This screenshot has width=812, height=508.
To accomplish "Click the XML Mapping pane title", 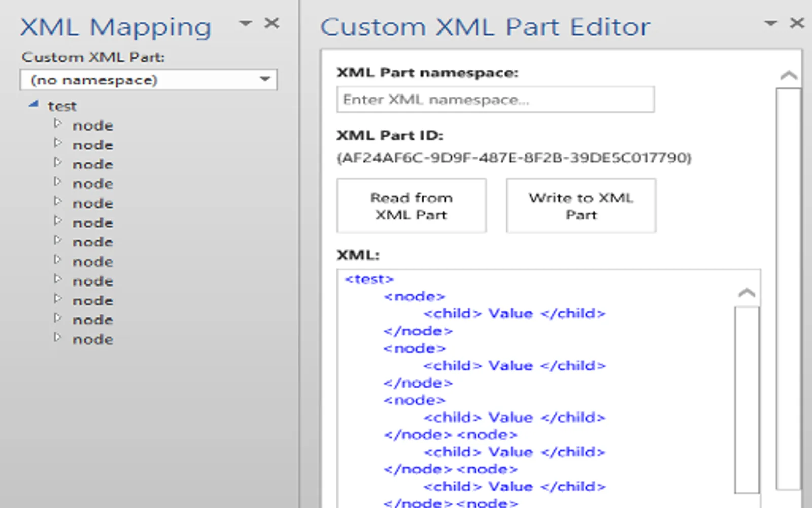I will tap(116, 27).
